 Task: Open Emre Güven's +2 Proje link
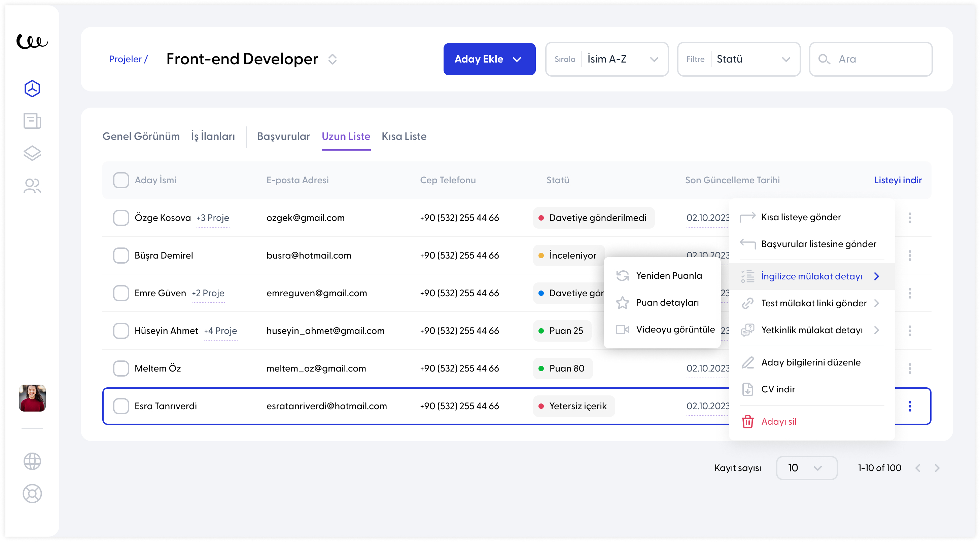(208, 293)
